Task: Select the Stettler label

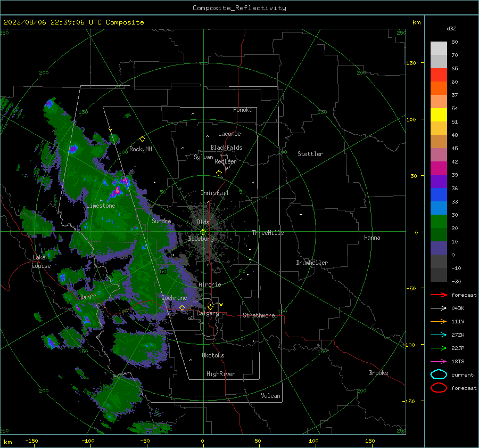Action: 310,154
